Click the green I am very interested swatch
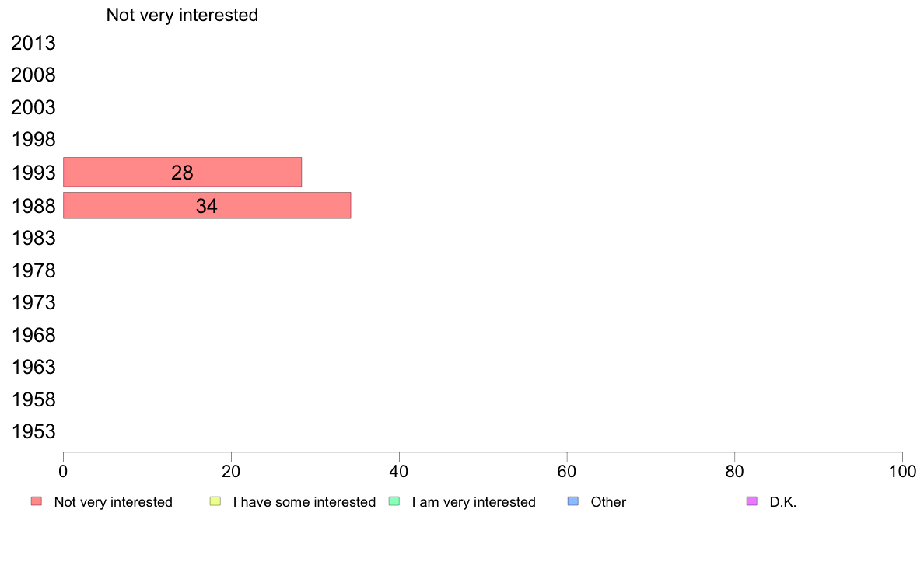The width and height of the screenshot is (924, 572). coord(394,501)
